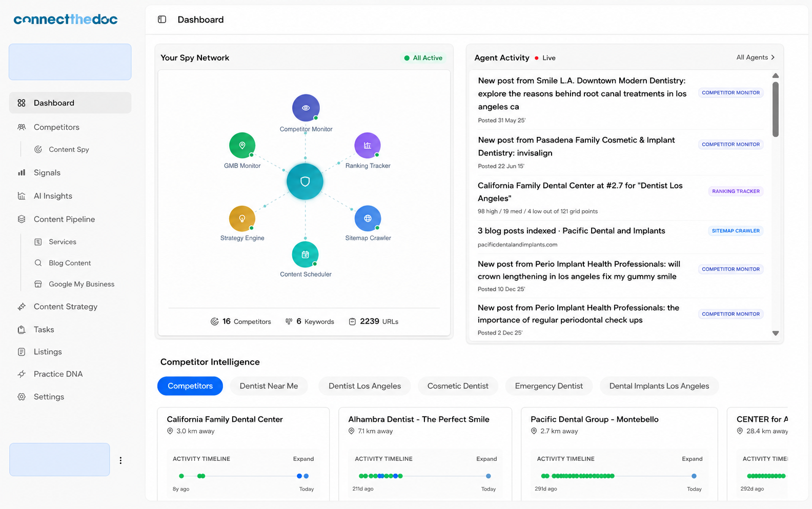Click the Google My Business store icon
The height and width of the screenshot is (509, 812).
38,284
